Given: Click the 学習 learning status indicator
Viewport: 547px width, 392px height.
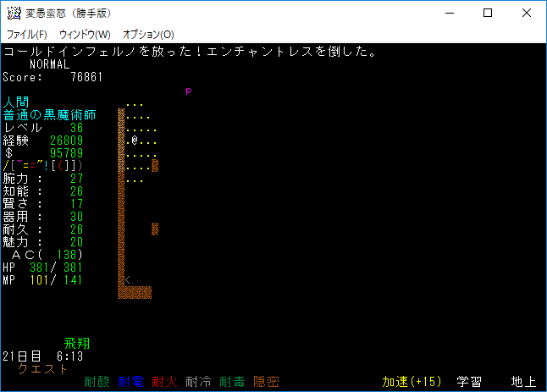Looking at the screenshot, I should [x=470, y=382].
